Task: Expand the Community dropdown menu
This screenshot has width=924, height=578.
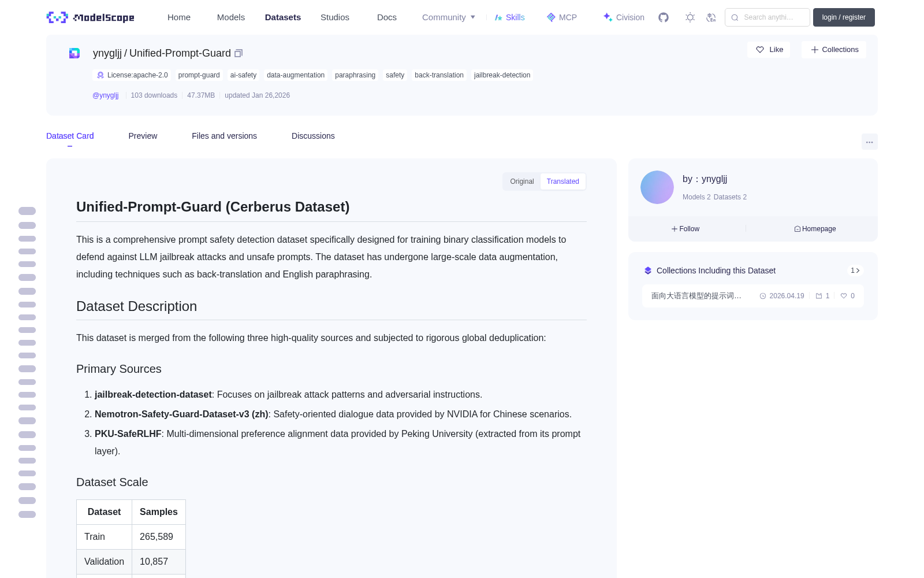Action: pyautogui.click(x=449, y=17)
